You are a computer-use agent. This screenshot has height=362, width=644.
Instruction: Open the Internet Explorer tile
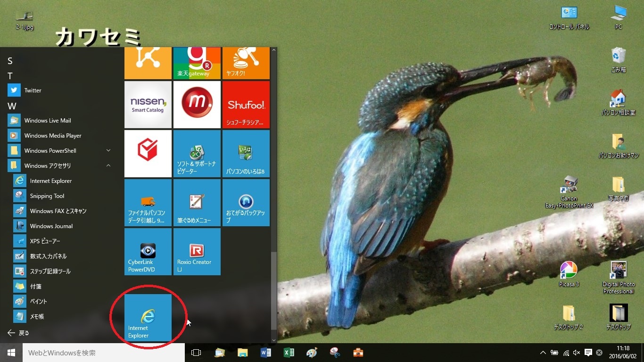[148, 318]
